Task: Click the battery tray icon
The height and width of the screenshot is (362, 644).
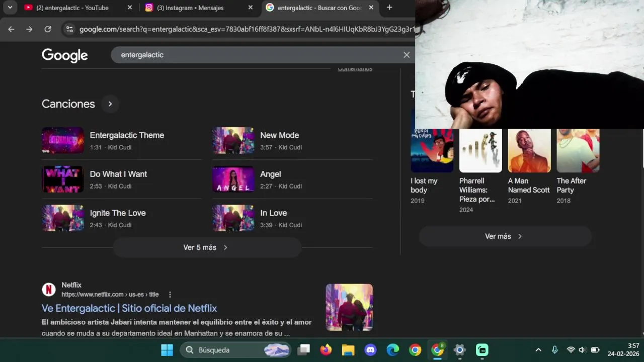Action: click(x=595, y=350)
